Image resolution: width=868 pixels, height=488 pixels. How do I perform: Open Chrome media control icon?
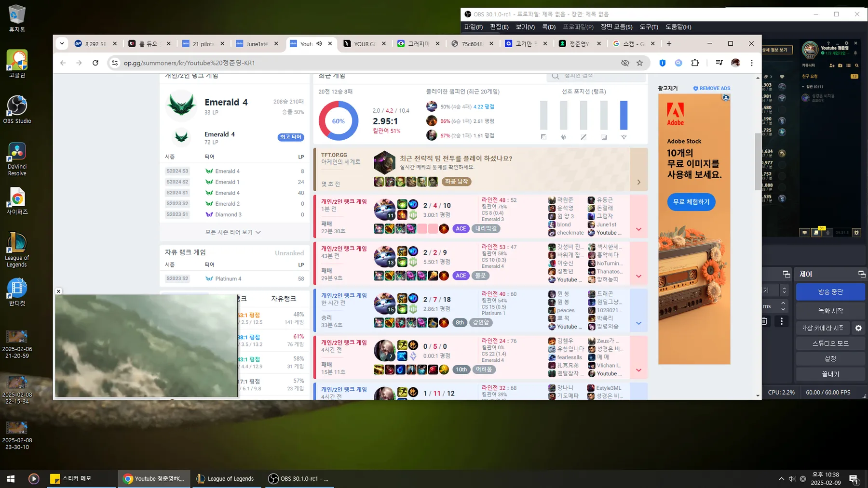719,63
